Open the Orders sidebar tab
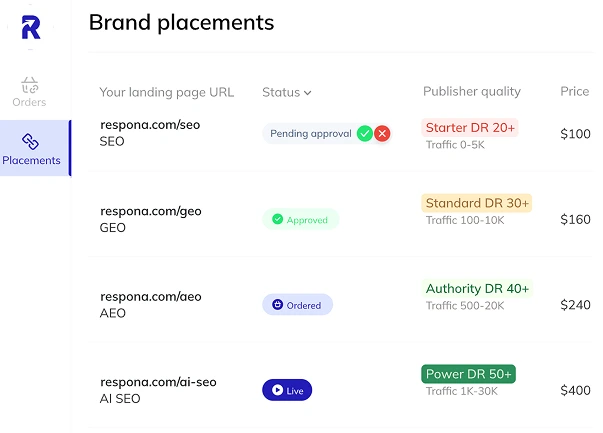The height and width of the screenshot is (433, 603). point(30,93)
